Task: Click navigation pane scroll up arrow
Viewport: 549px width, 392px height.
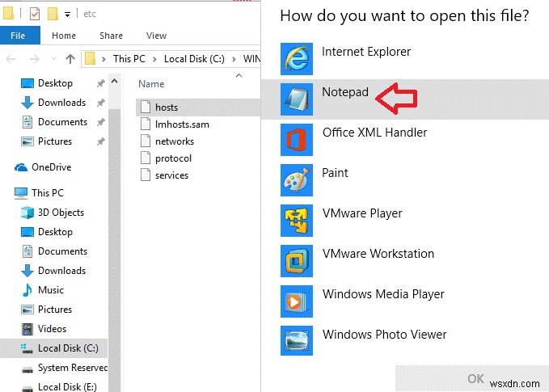Action: pos(115,82)
